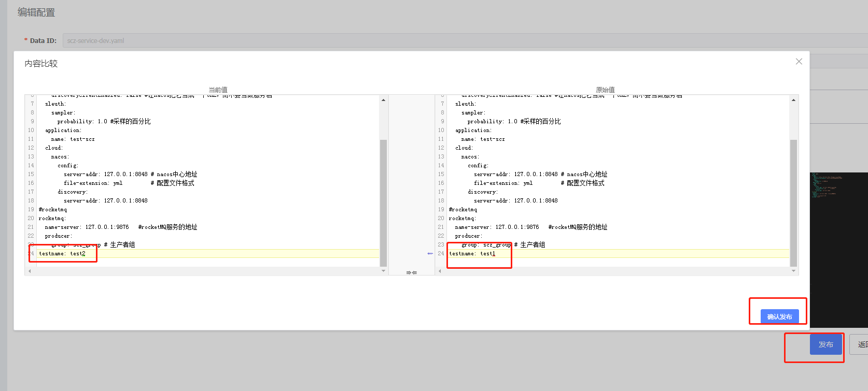
Task: Click the 当前值 pane vertical scrollbar thumb
Action: pyautogui.click(x=384, y=203)
